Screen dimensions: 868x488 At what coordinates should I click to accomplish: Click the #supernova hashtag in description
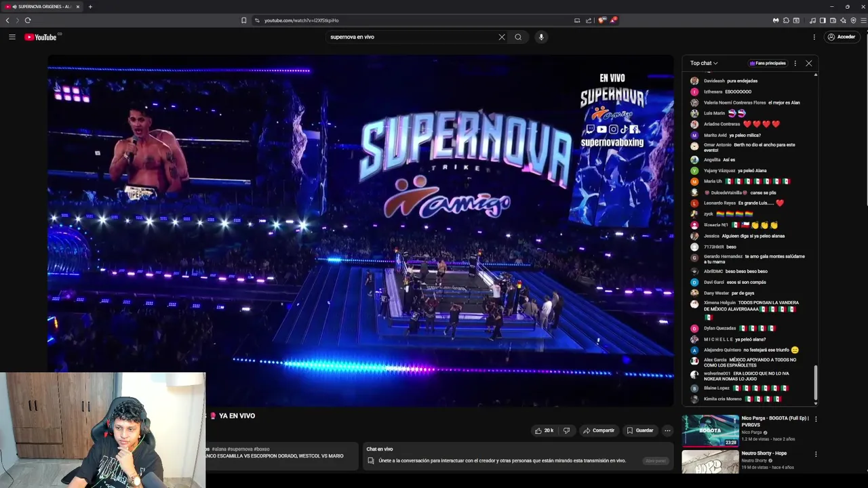point(239,449)
